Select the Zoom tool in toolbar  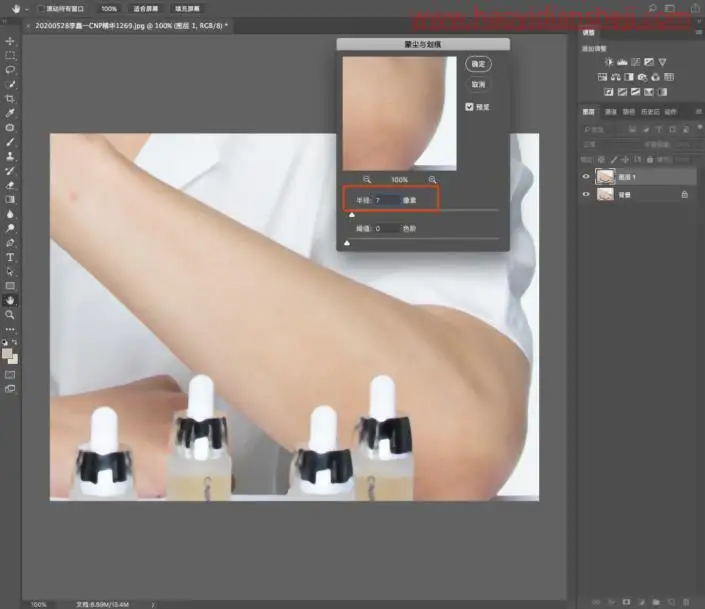(10, 315)
